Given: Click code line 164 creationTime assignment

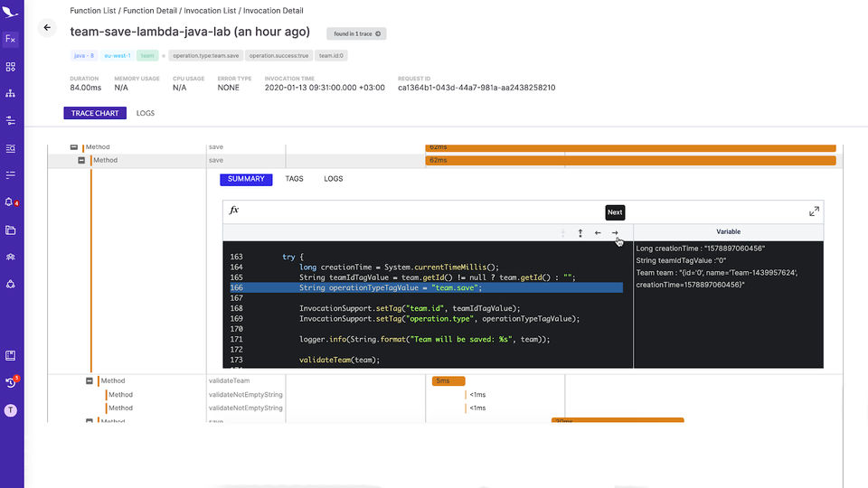Looking at the screenshot, I should (399, 267).
